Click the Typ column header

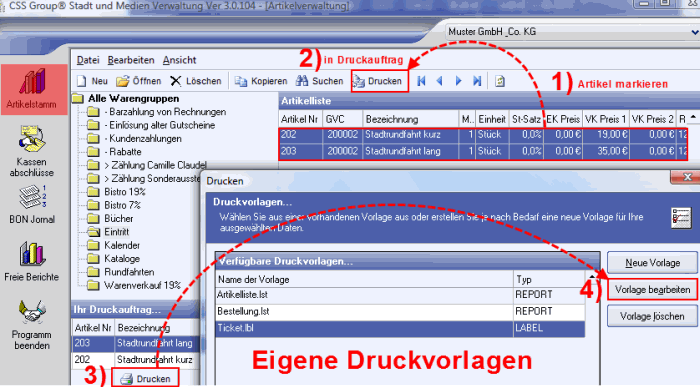549,280
